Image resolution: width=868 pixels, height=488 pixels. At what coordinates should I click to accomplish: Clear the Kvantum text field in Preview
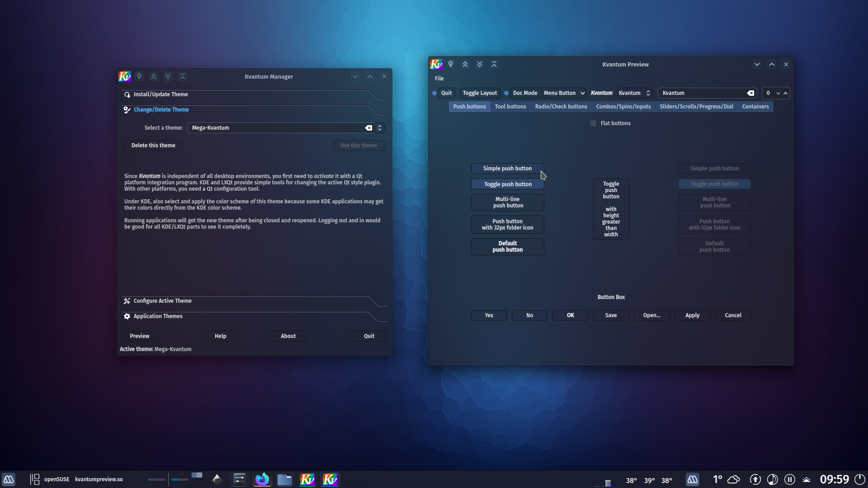coord(750,93)
